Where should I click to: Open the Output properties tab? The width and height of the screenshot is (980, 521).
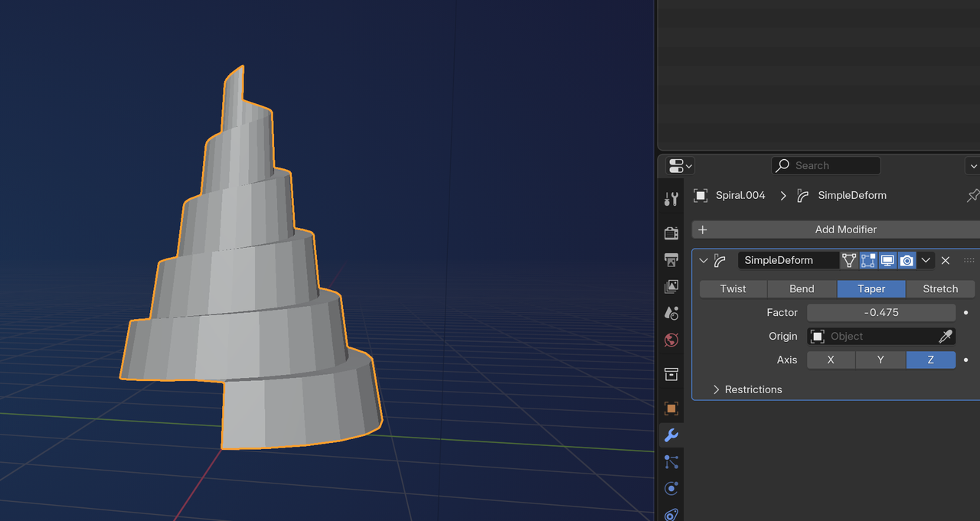[671, 259]
